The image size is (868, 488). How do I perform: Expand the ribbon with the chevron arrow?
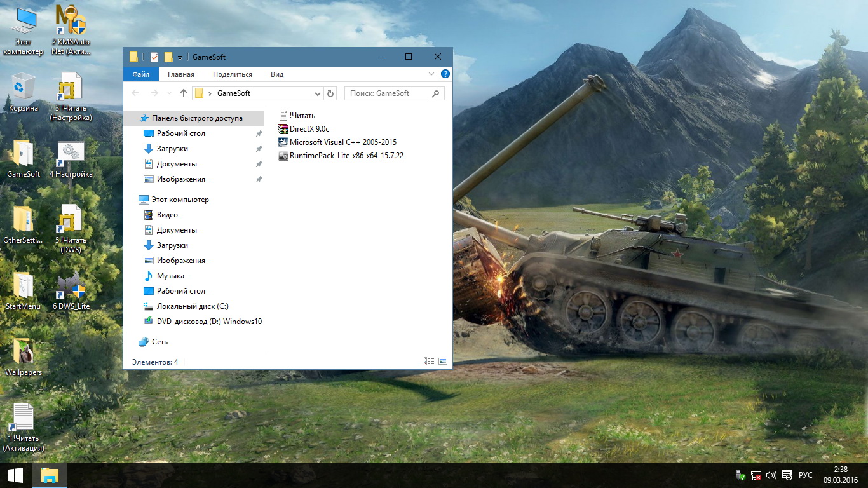(431, 74)
